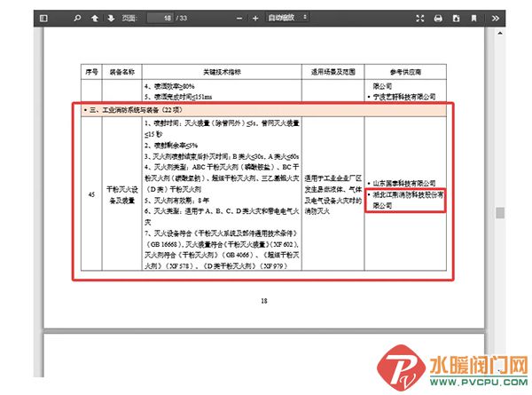This screenshot has width=532, height=395.
Task: Click the 参考供应商 column header
Action: coord(405,70)
